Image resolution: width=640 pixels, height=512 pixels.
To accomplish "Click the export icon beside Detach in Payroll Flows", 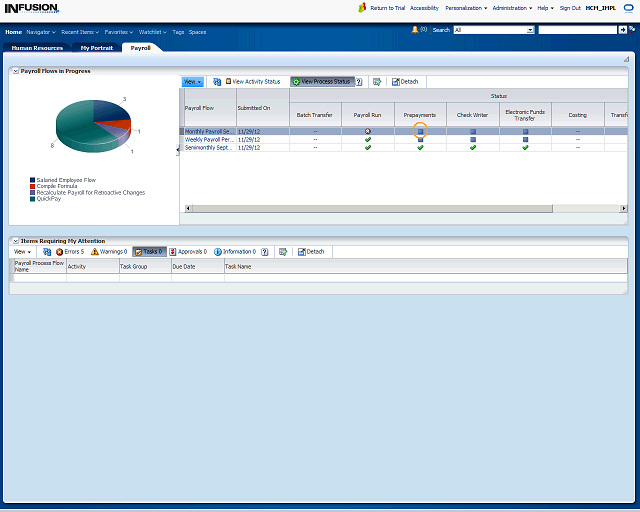I will [x=376, y=81].
